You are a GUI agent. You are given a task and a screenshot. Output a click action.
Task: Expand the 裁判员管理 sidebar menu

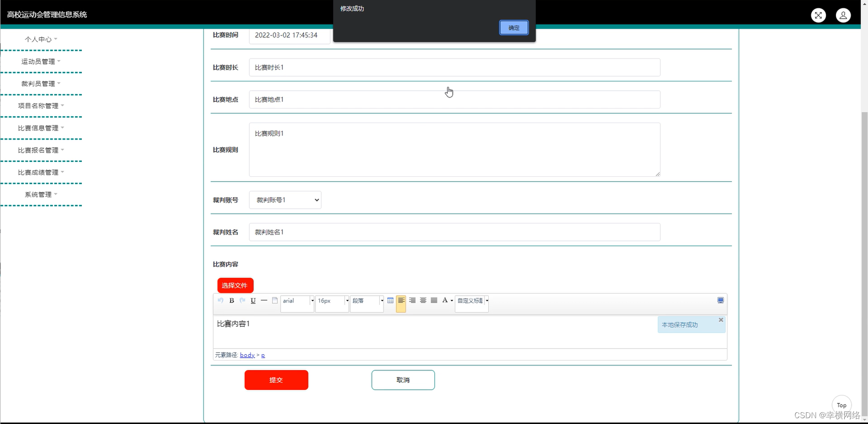(x=41, y=84)
